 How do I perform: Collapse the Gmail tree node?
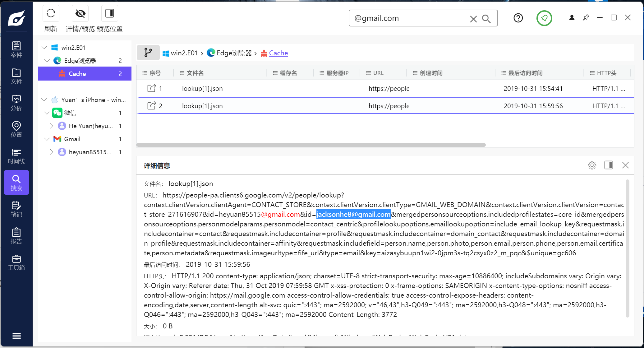point(47,139)
